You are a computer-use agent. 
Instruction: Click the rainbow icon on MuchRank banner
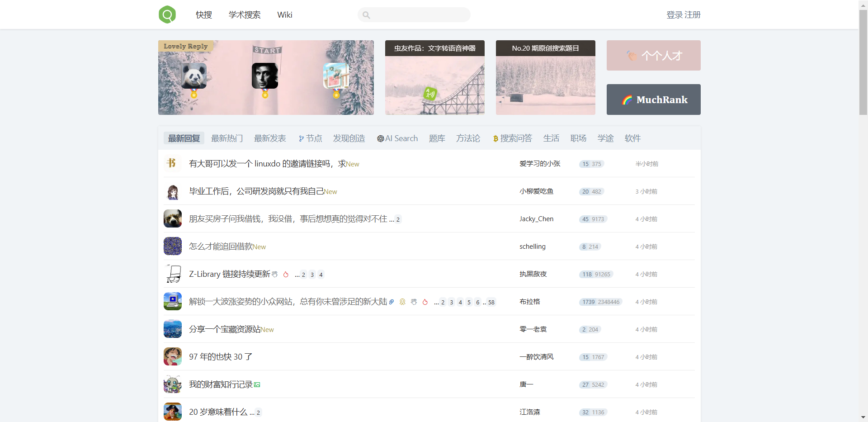click(x=627, y=100)
